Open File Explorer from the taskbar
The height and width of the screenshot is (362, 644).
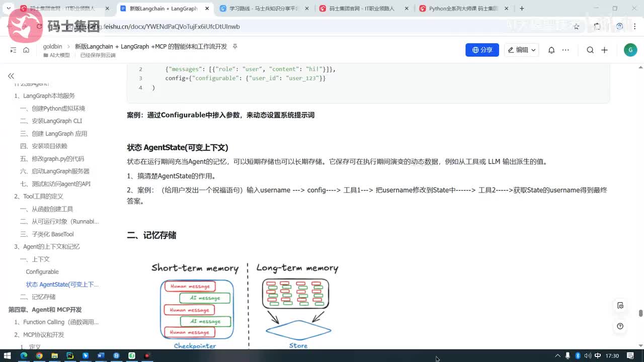click(54, 356)
